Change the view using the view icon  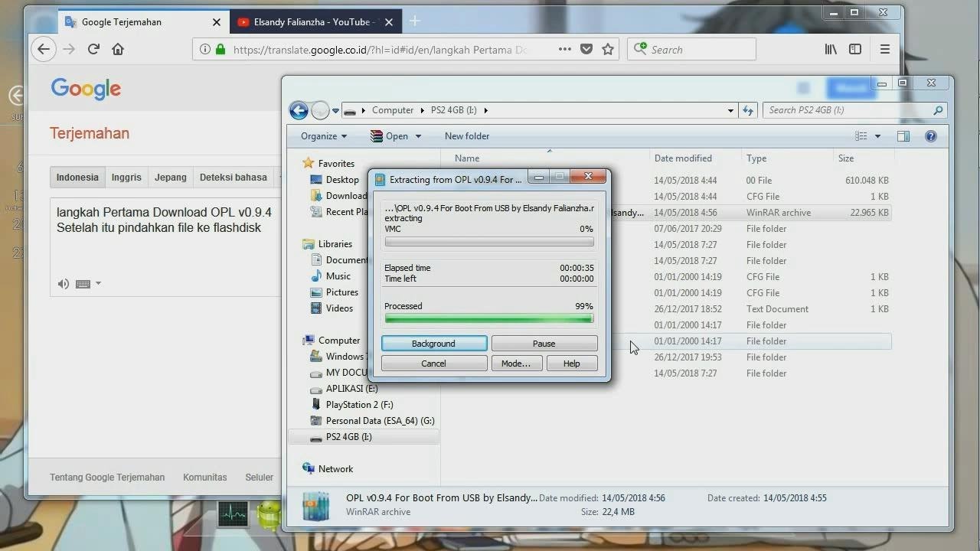click(x=861, y=136)
